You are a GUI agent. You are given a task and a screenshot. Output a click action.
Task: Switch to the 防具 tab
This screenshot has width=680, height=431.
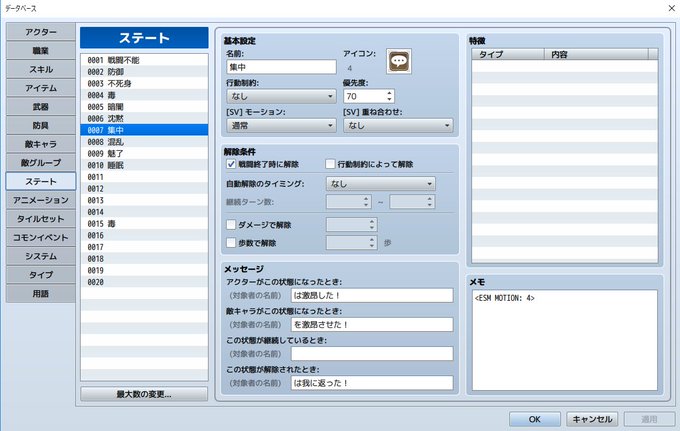[x=41, y=125]
